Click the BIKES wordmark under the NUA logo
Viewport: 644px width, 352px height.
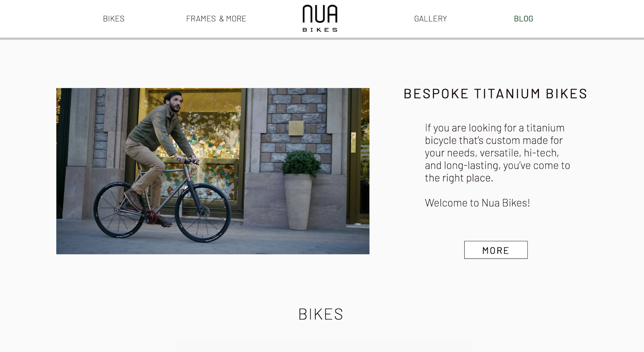tap(320, 30)
